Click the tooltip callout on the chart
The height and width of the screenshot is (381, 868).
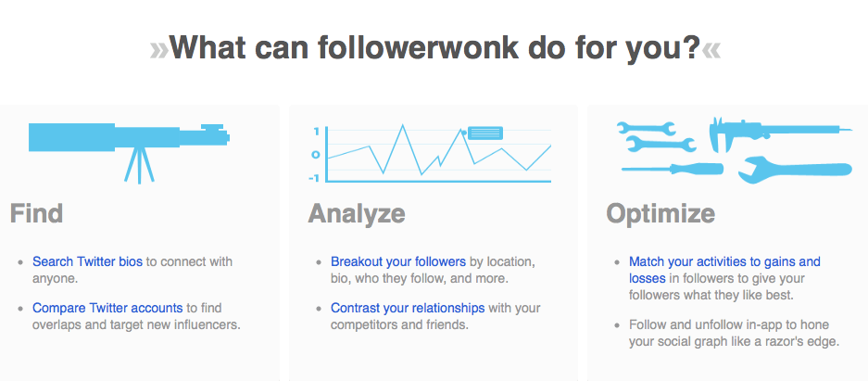(x=484, y=133)
